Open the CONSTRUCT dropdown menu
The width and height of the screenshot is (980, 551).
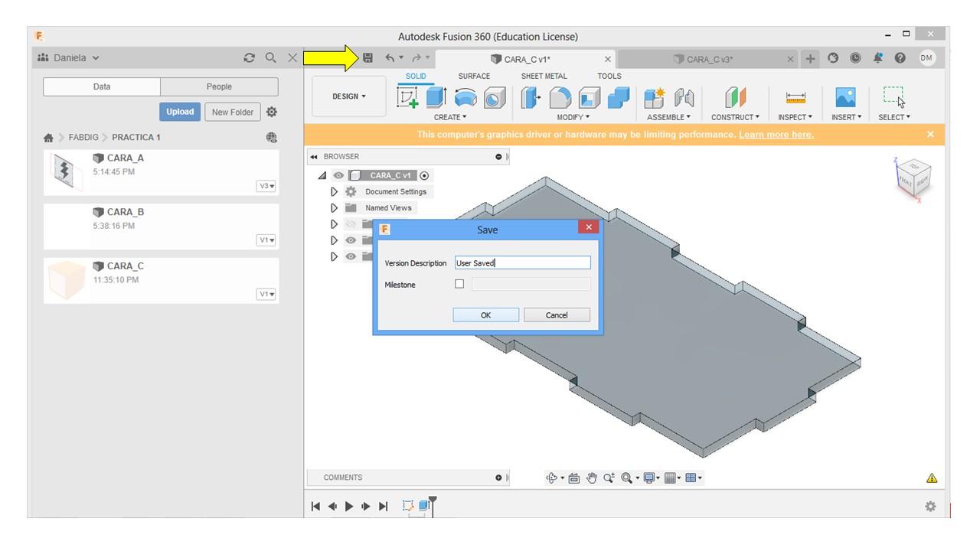[x=736, y=117]
